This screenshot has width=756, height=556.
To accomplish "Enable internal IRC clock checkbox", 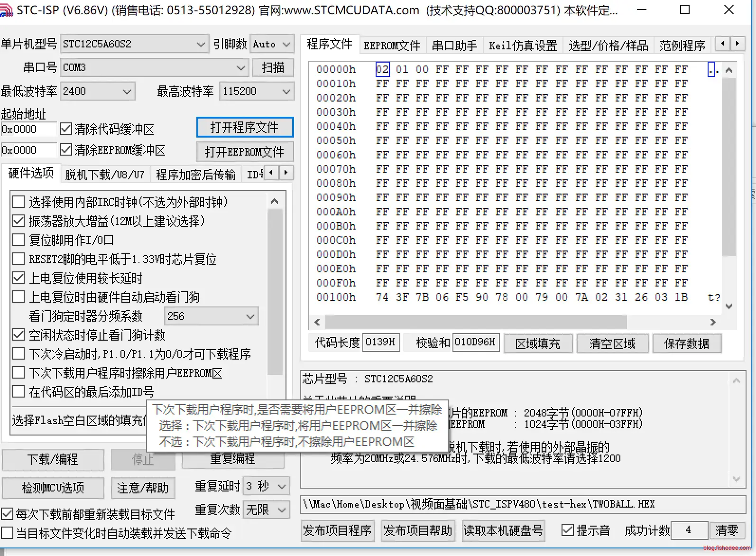I will (18, 202).
